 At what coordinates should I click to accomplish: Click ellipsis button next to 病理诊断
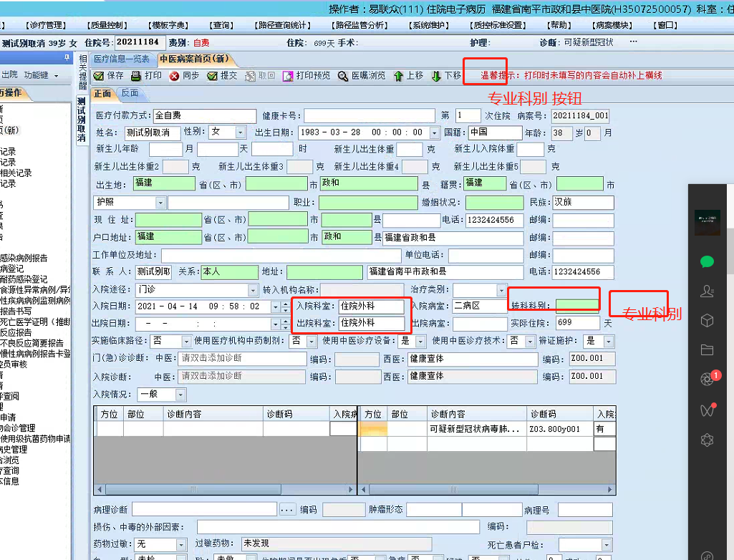[x=287, y=510]
